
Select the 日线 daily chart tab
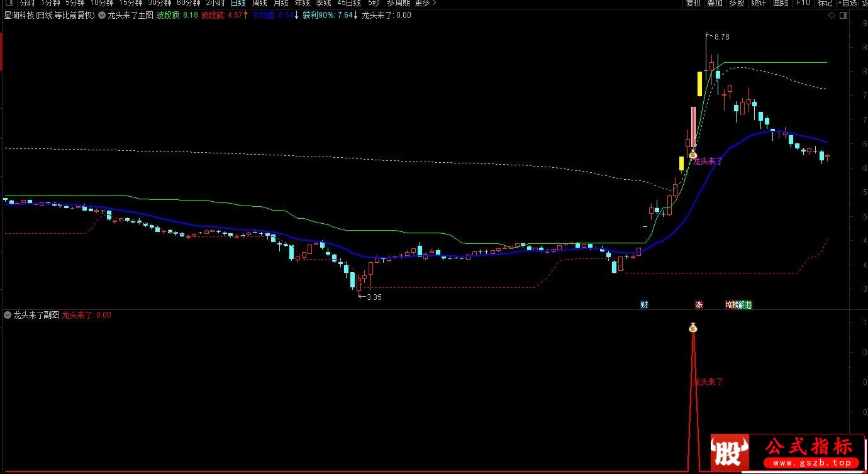click(x=238, y=3)
